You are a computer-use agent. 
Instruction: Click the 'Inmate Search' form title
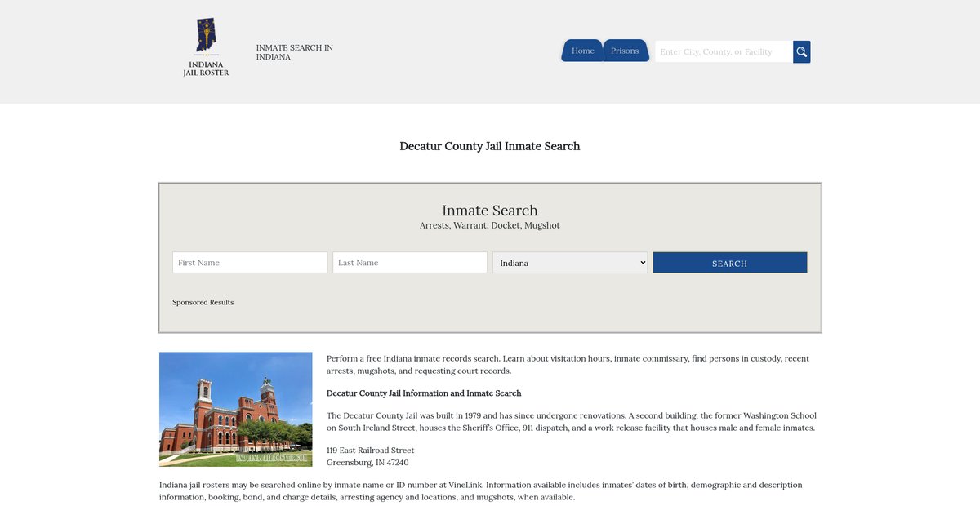tap(490, 211)
